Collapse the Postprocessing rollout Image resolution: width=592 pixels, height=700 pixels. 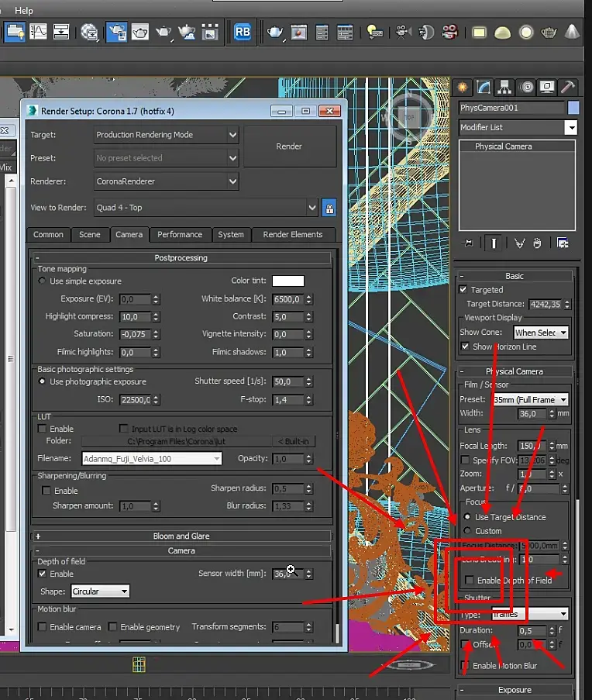(x=181, y=258)
